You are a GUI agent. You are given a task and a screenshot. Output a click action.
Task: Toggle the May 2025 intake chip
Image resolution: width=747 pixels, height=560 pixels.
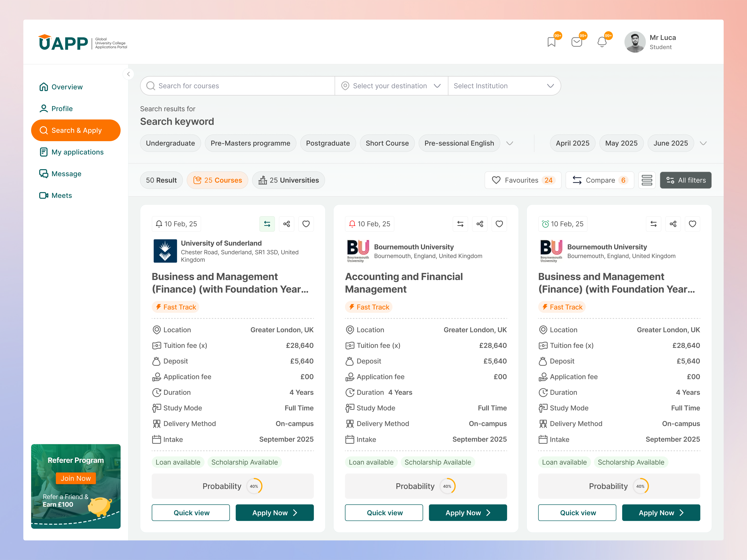(621, 143)
